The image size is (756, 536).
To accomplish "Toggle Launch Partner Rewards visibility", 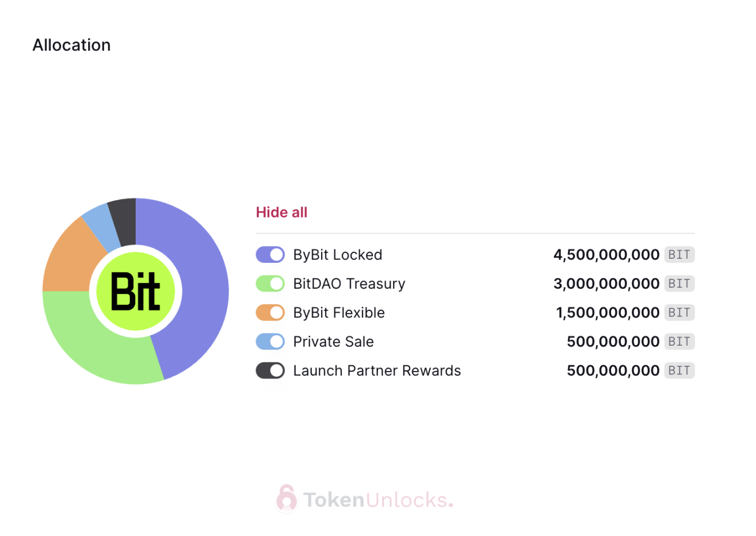I will point(270,371).
